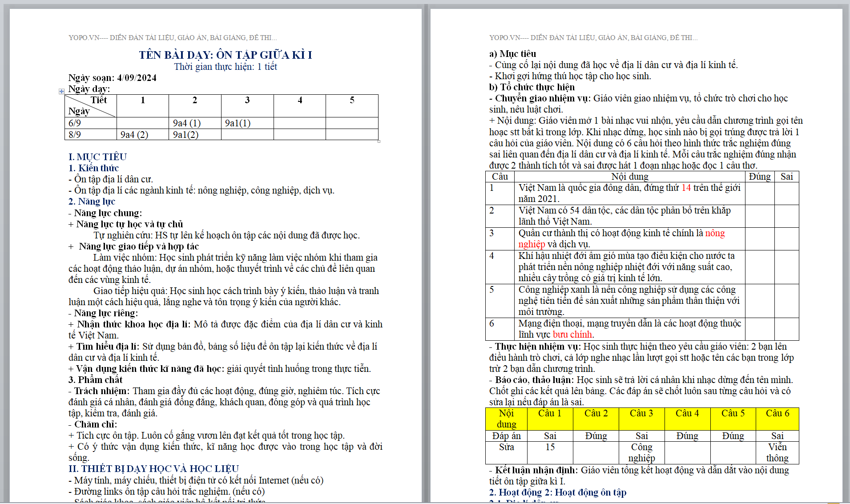Click the line "- Năng lực chung:"

coord(105,213)
